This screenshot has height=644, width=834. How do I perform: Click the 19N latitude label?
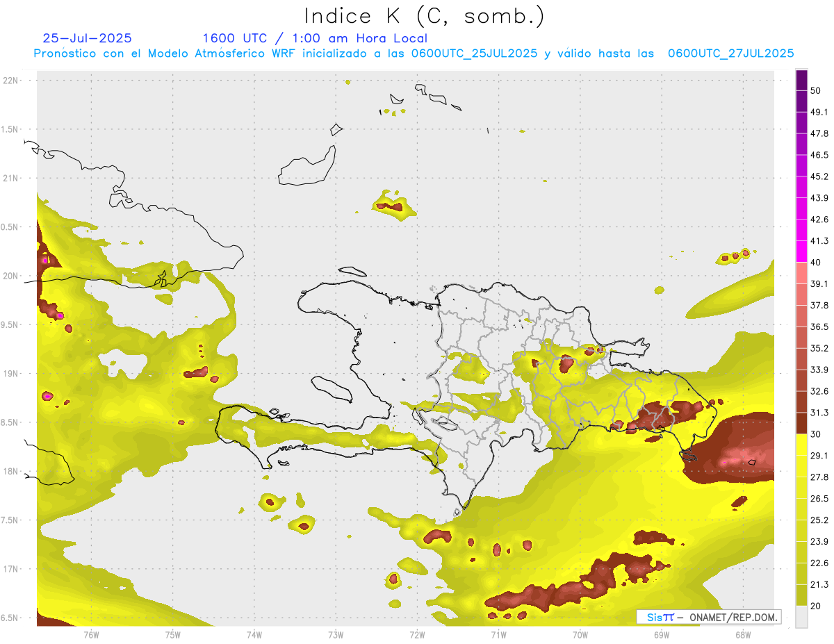click(11, 374)
